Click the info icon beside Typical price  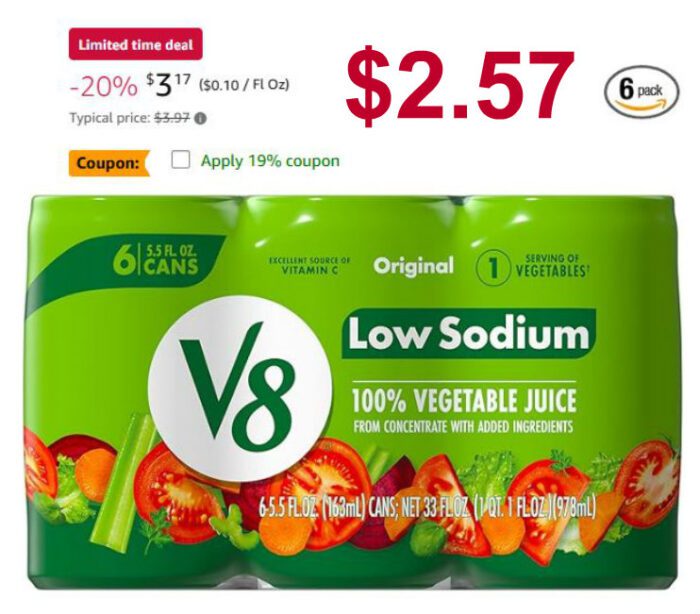tap(201, 119)
